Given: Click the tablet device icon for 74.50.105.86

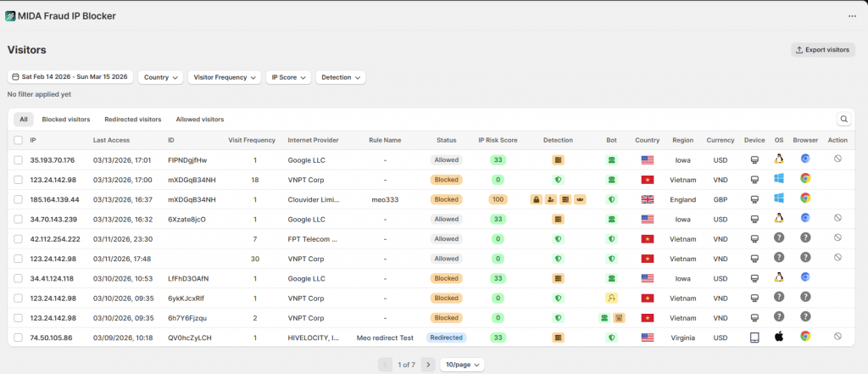Looking at the screenshot, I should tap(754, 337).
